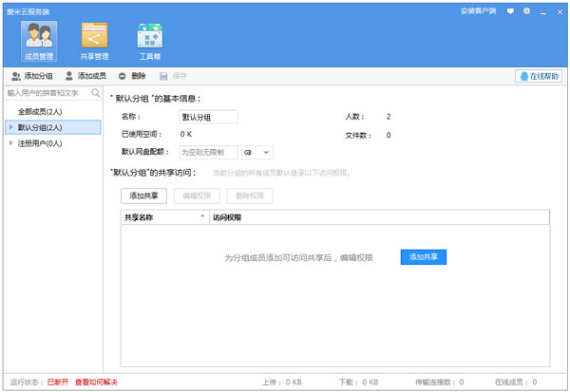Click the 下载: 0 KB status text
This screenshot has width=570, height=392.
[359, 383]
